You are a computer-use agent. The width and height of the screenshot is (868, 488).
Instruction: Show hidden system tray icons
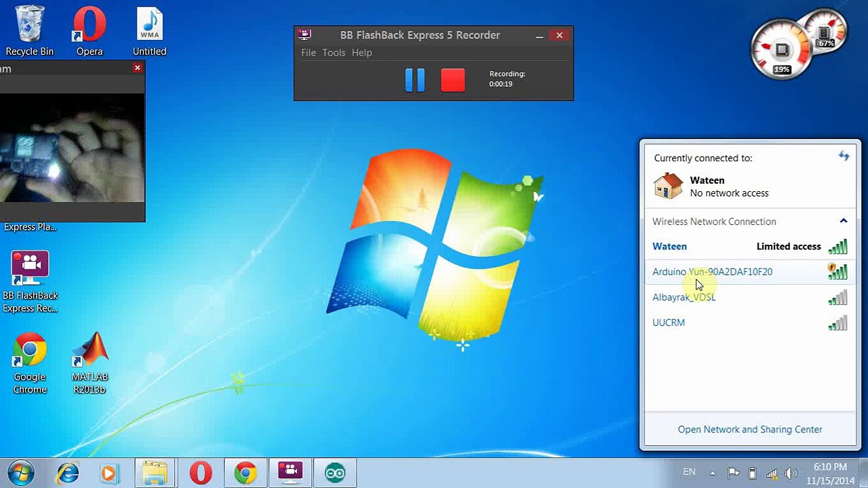coord(713,473)
